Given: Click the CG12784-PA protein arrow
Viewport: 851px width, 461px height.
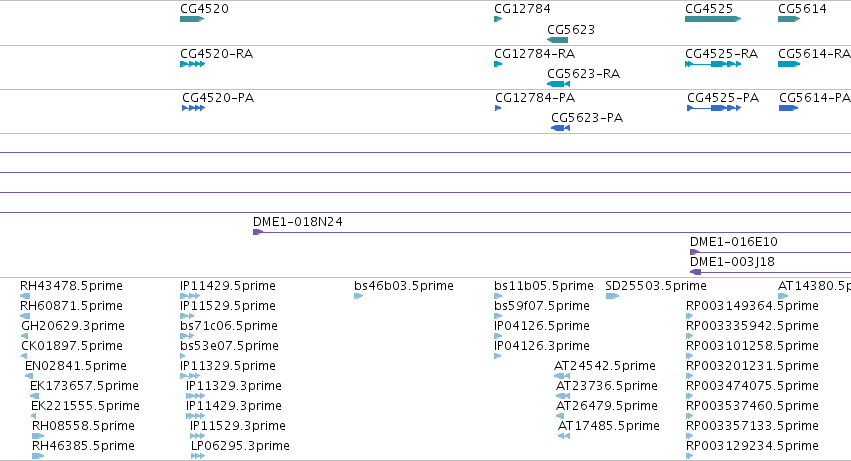Looking at the screenshot, I should coord(498,108).
